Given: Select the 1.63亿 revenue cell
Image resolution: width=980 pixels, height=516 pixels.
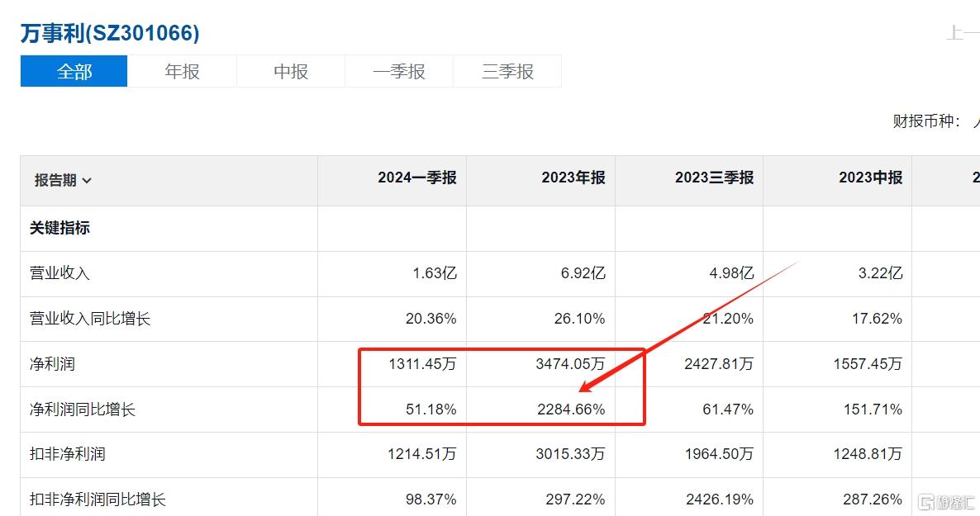Looking at the screenshot, I should [435, 273].
